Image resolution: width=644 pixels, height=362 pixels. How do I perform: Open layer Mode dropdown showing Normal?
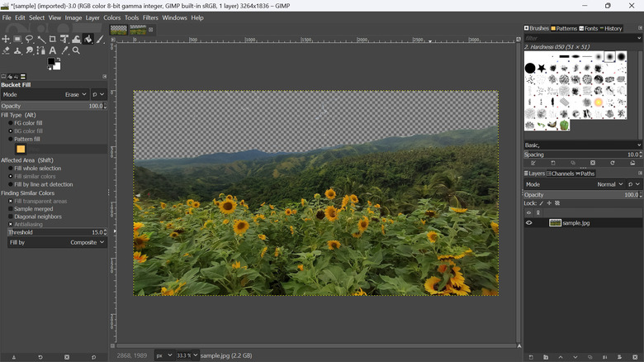[575, 184]
